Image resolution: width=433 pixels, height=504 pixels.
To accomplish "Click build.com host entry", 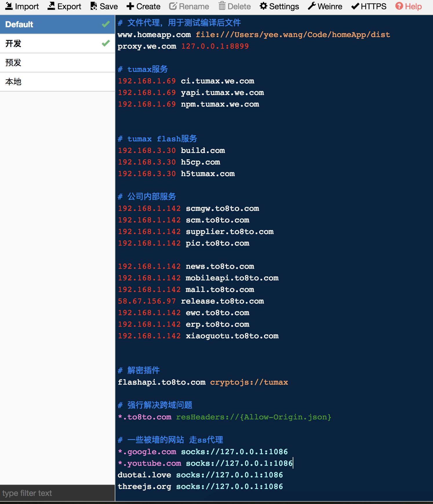I will pos(203,150).
